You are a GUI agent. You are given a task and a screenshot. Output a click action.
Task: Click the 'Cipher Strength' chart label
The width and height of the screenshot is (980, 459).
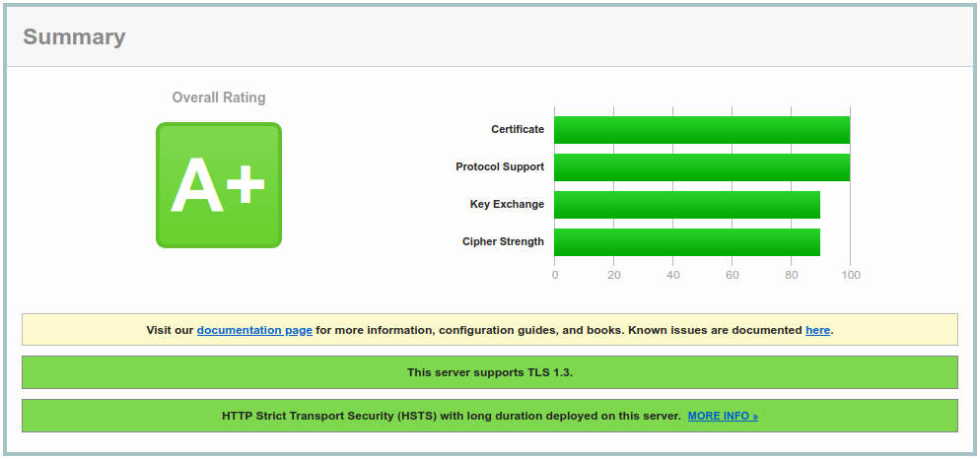[503, 241]
